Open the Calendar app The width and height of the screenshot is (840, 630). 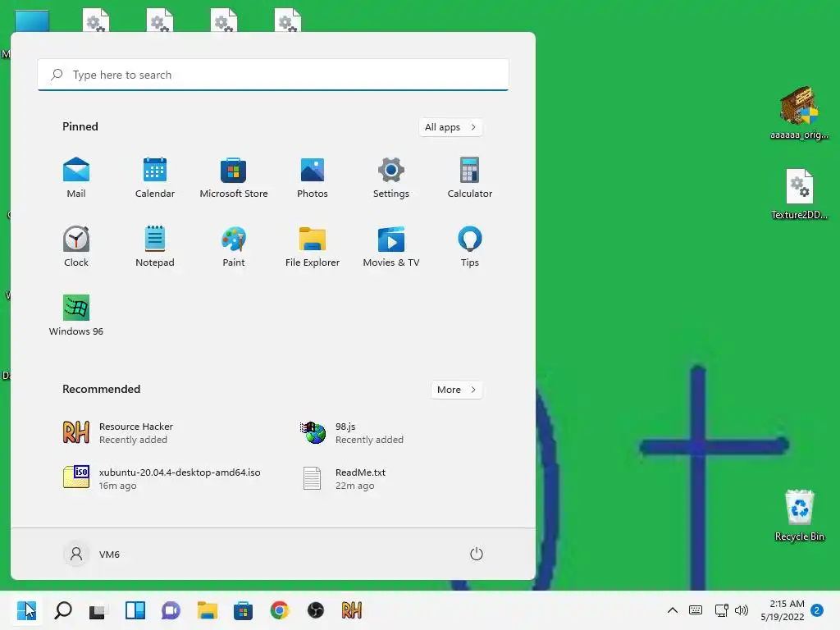tap(155, 178)
